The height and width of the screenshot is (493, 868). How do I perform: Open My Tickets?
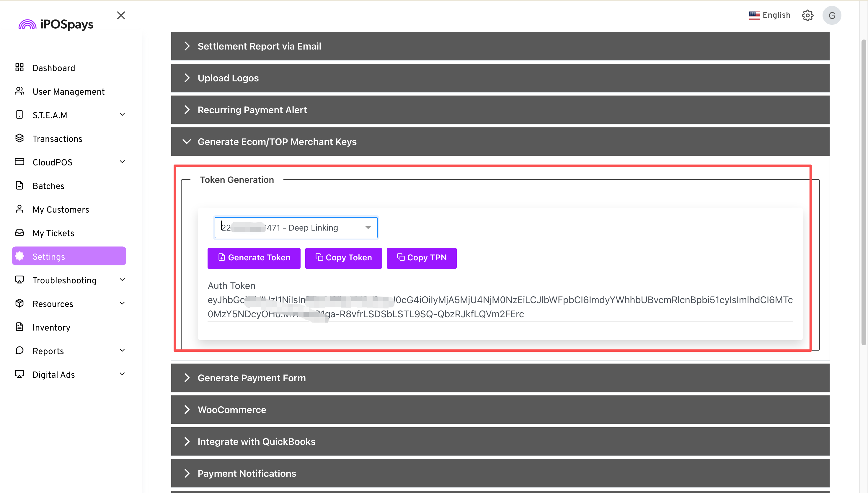point(53,233)
